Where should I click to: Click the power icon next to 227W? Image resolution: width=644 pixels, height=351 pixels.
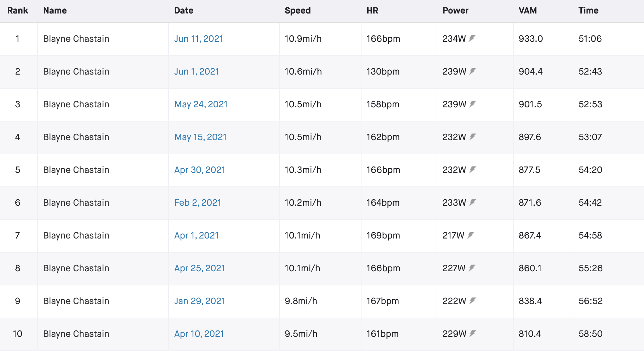pyautogui.click(x=472, y=268)
